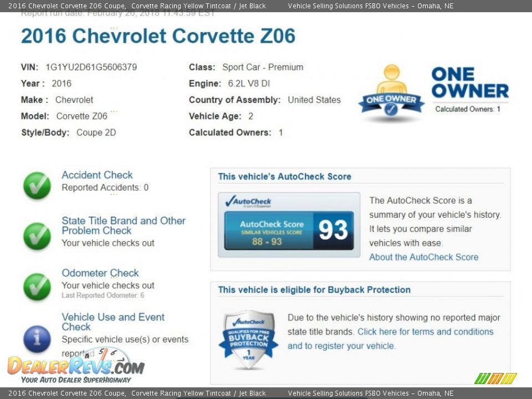Viewport: 532px width, 399px height.
Task: Open State Title Brand and Other Problem Check
Action: coord(123,226)
